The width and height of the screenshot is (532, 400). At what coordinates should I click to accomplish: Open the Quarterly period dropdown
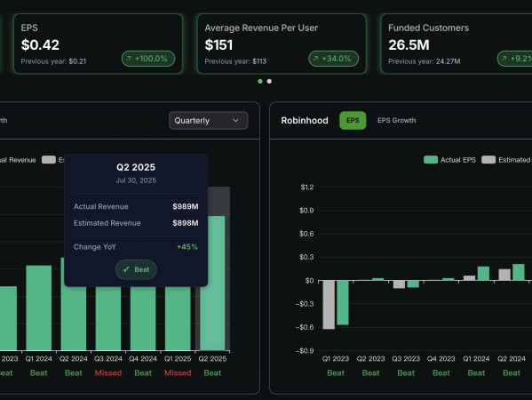tap(209, 121)
